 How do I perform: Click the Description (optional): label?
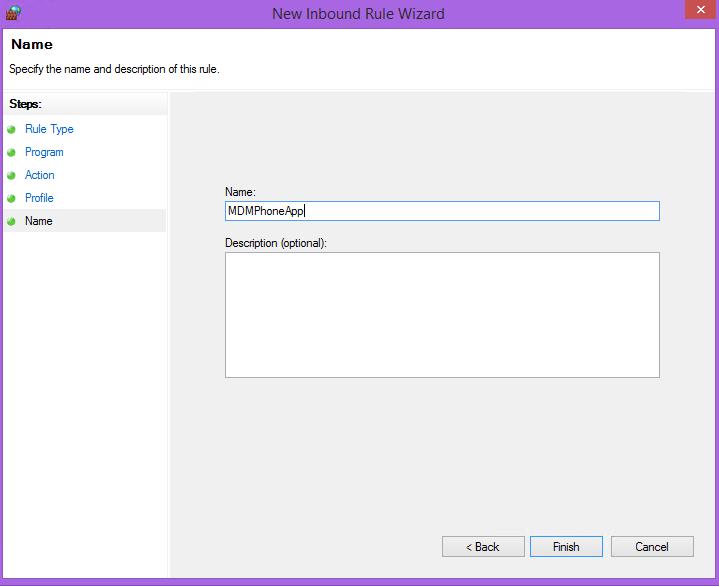(276, 243)
